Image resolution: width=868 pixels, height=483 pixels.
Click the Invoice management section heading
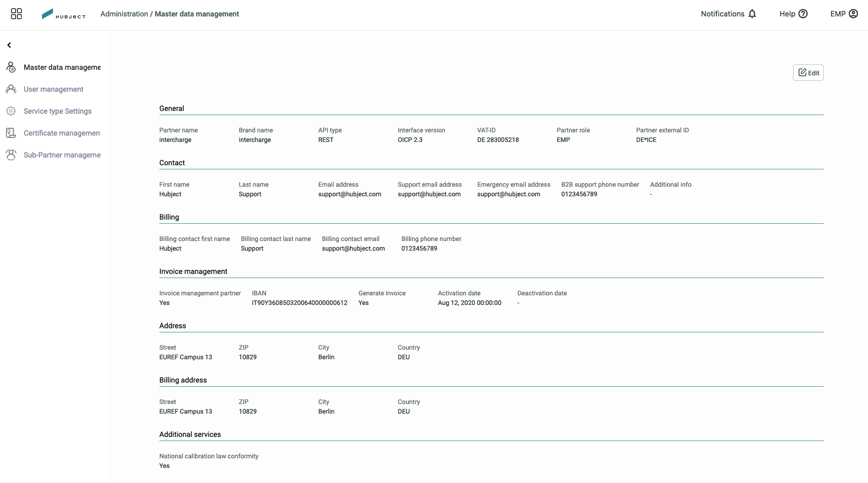pyautogui.click(x=193, y=271)
